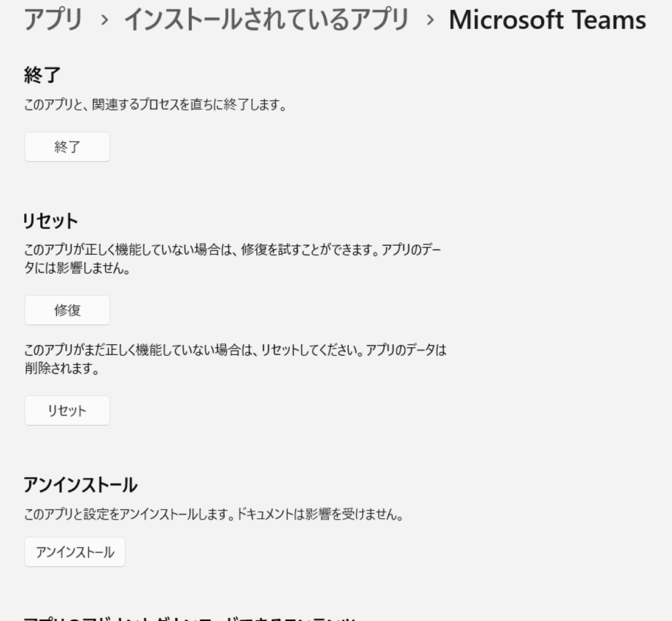Click the アンインストール button
Image resolution: width=672 pixels, height=621 pixels.
75,552
